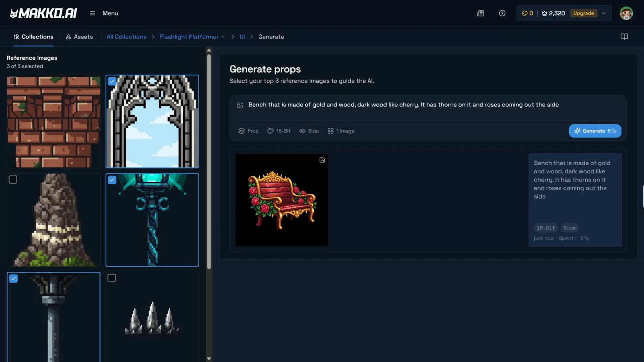Image resolution: width=644 pixels, height=362 pixels.
Task: Click the Generate button
Action: coord(594,131)
